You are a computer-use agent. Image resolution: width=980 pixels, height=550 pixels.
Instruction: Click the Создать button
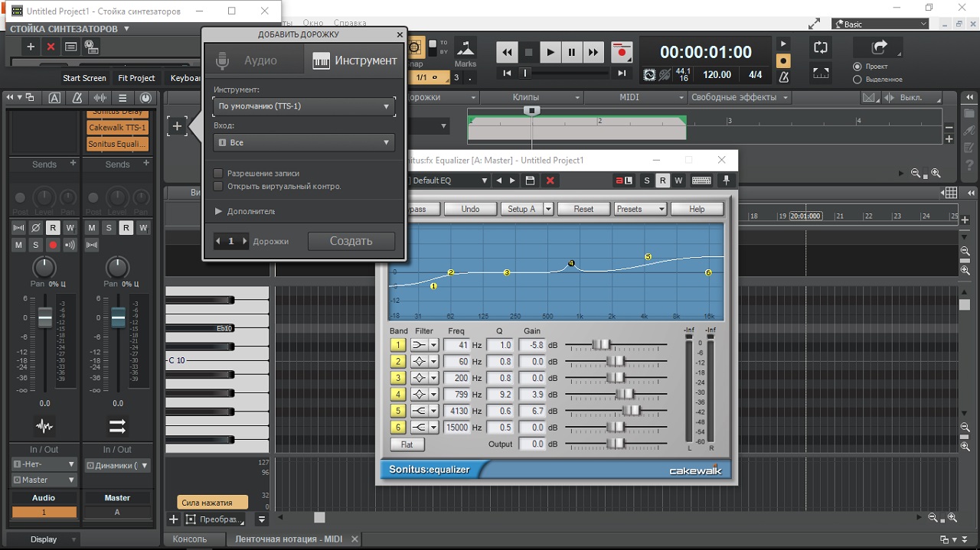coord(351,241)
